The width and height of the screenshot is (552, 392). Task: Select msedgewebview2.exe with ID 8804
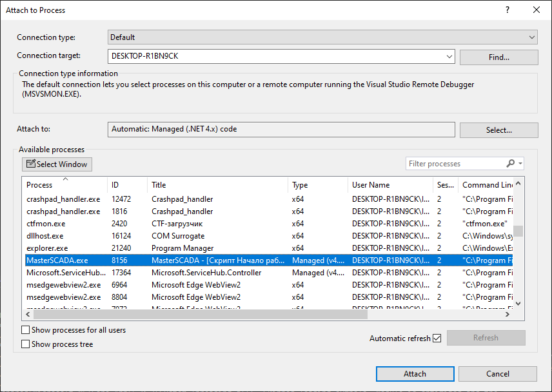pyautogui.click(x=269, y=297)
